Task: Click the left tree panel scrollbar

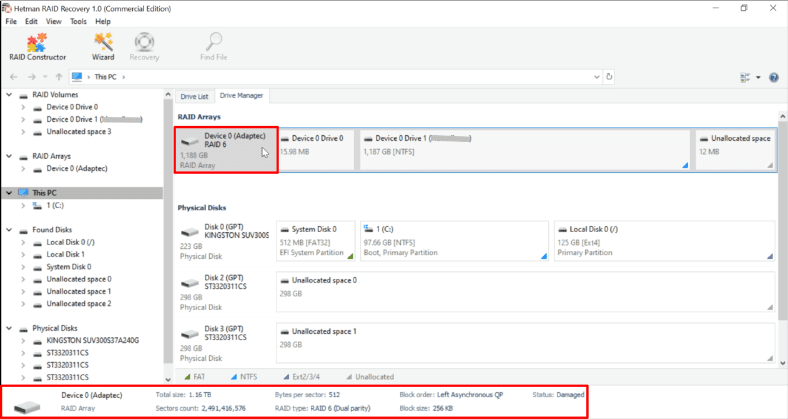Action: (168, 231)
